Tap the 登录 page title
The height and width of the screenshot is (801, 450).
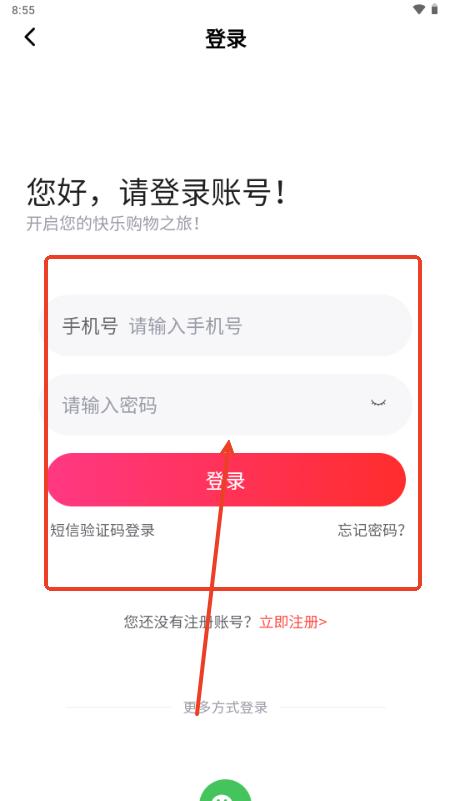[x=226, y=39]
